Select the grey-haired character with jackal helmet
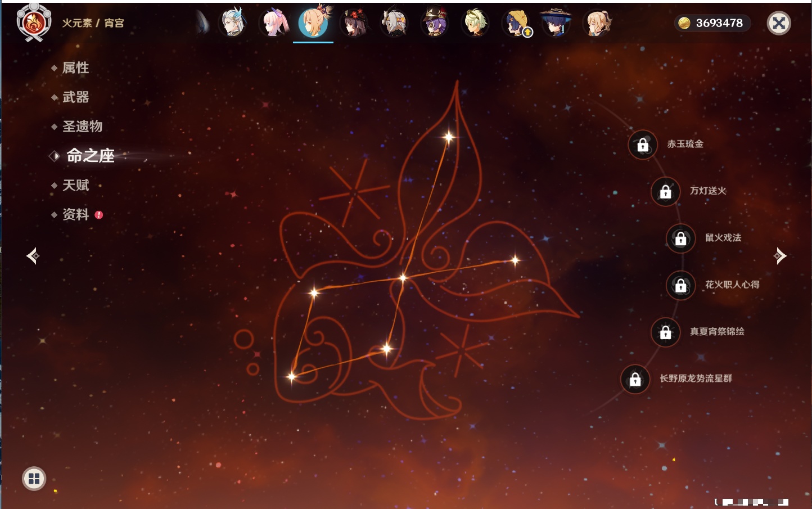Viewport: 812px width, 509px height. point(395,23)
